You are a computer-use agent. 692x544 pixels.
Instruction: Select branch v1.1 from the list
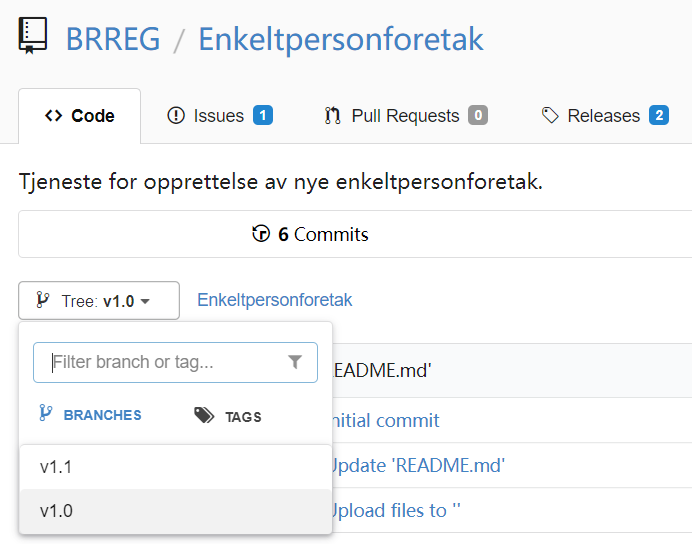tap(176, 467)
